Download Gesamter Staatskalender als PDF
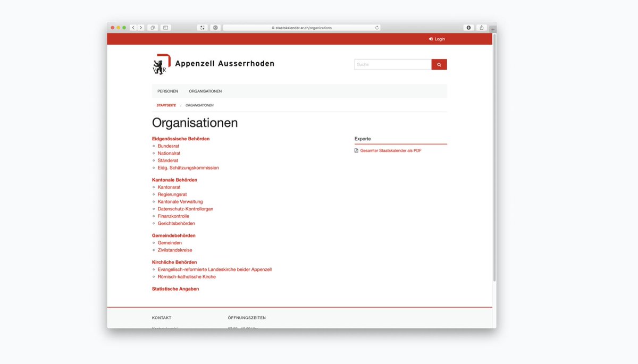 (391, 150)
